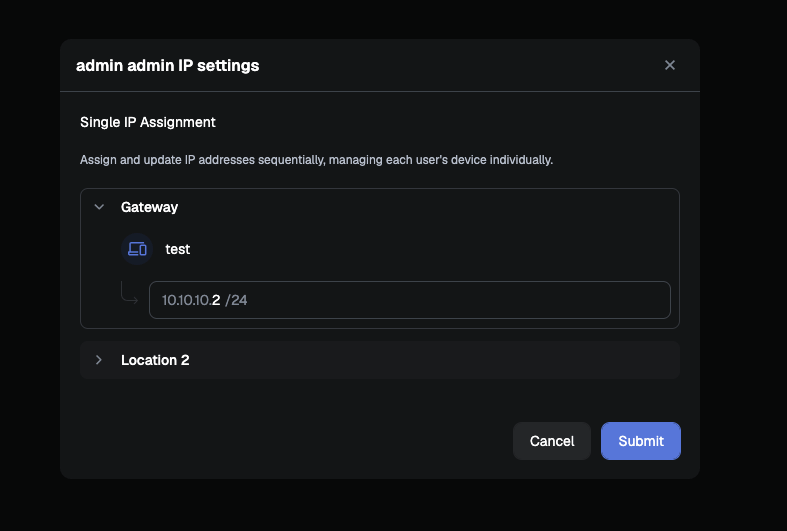Click the Single IP Assignment heading
The width and height of the screenshot is (787, 531).
(x=148, y=122)
